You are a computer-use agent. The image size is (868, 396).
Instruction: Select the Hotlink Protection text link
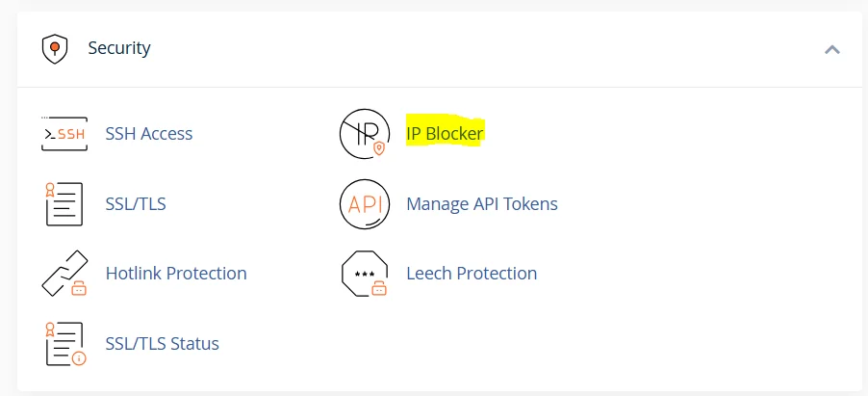[176, 274]
